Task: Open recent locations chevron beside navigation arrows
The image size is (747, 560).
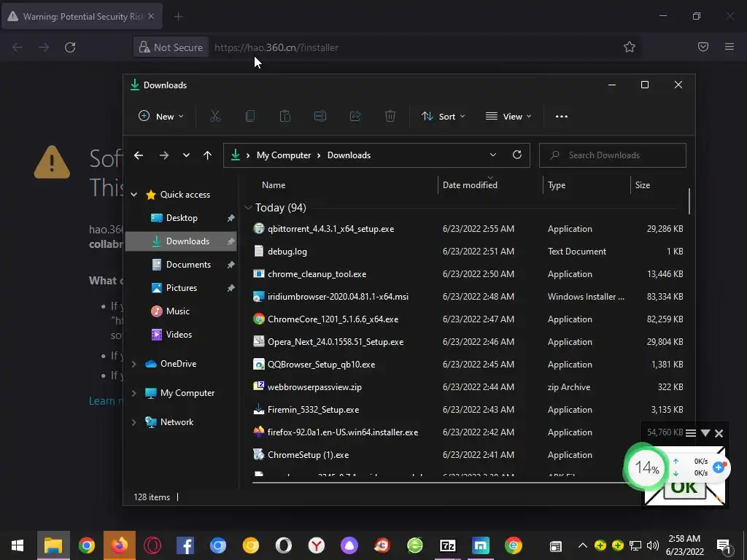Action: tap(186, 155)
